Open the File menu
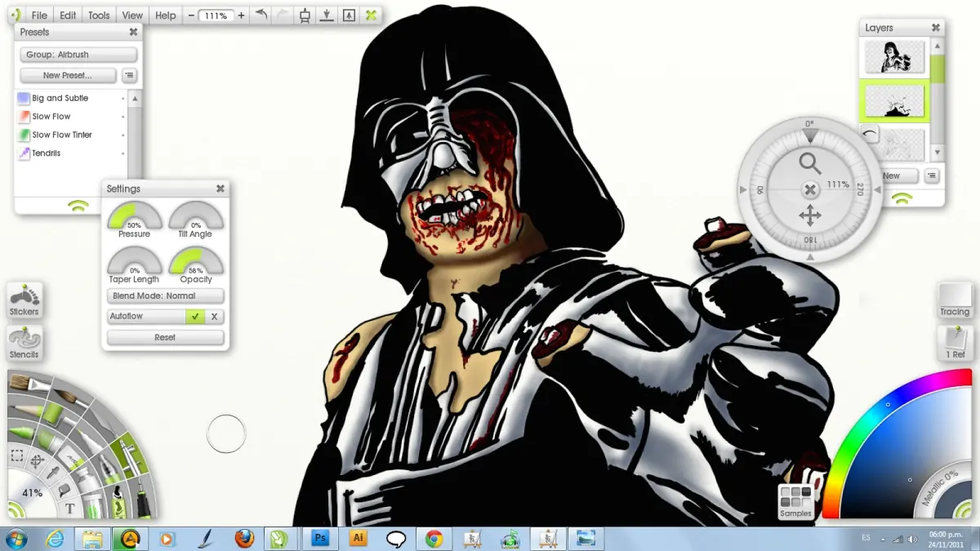 click(x=39, y=16)
